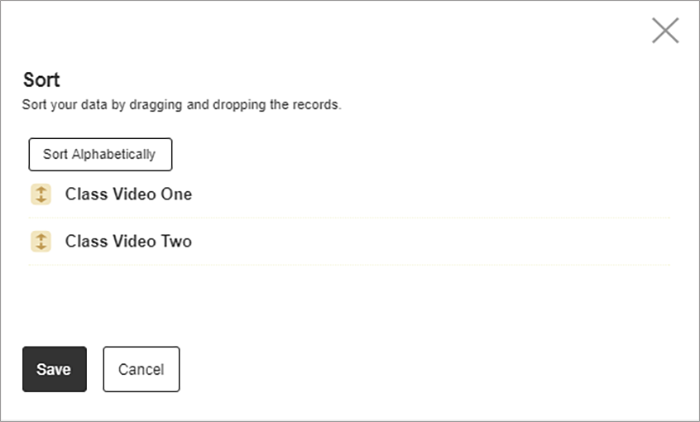Select the Class Video Two record
Screen dimensions: 700x422
(350, 242)
